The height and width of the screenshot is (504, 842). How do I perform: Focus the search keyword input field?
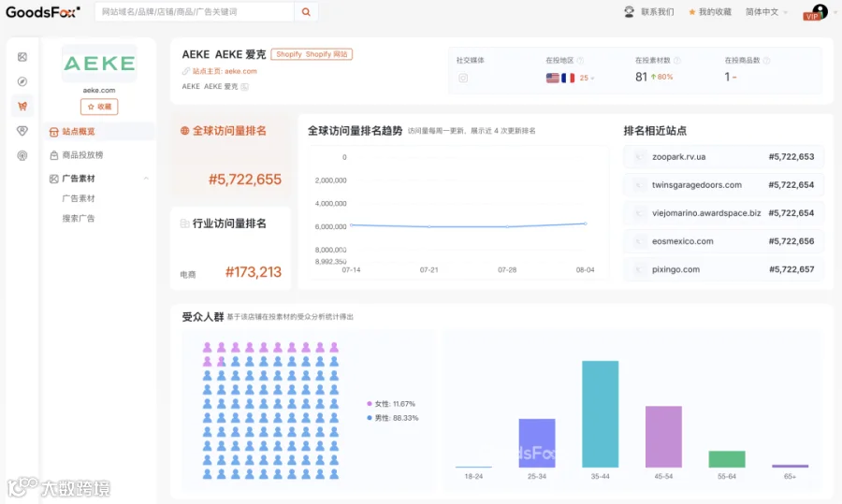[195, 12]
